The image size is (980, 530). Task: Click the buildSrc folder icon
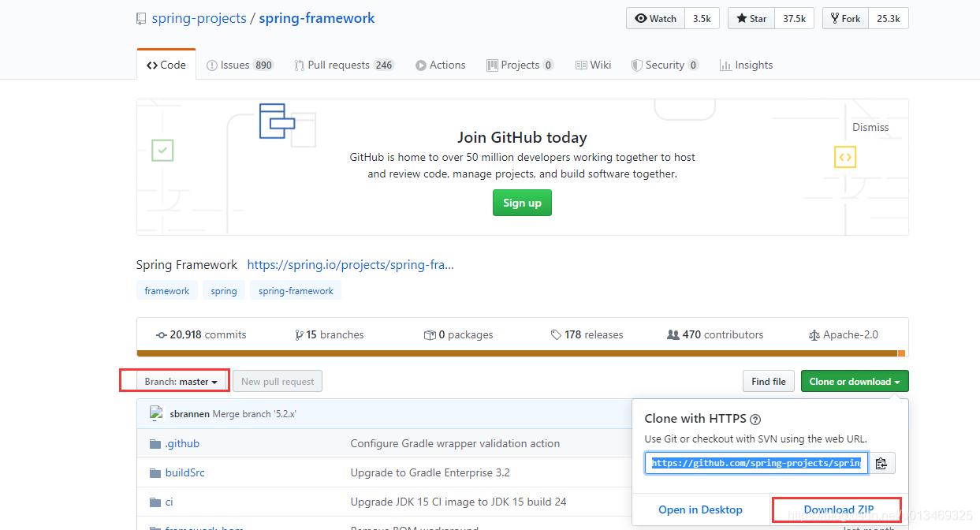point(155,473)
